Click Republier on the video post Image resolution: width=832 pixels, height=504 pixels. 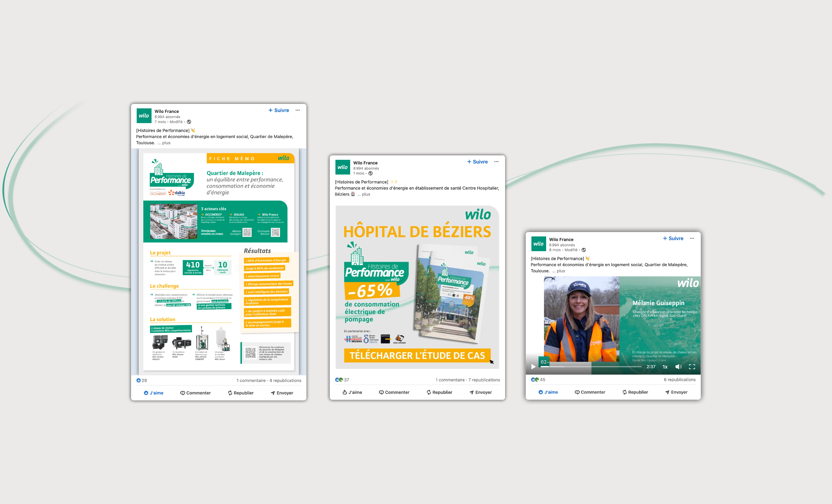click(635, 392)
